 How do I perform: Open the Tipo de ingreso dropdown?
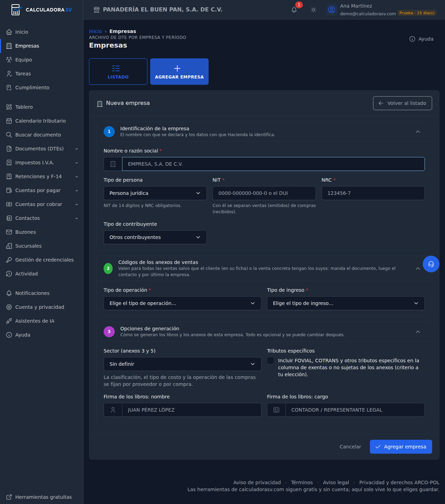tap(346, 303)
